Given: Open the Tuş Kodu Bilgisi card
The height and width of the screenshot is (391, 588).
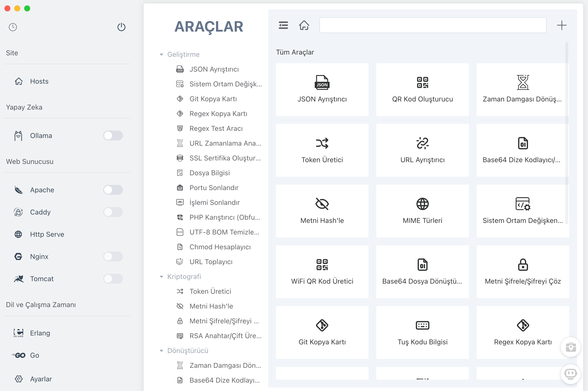Looking at the screenshot, I should 422,332.
